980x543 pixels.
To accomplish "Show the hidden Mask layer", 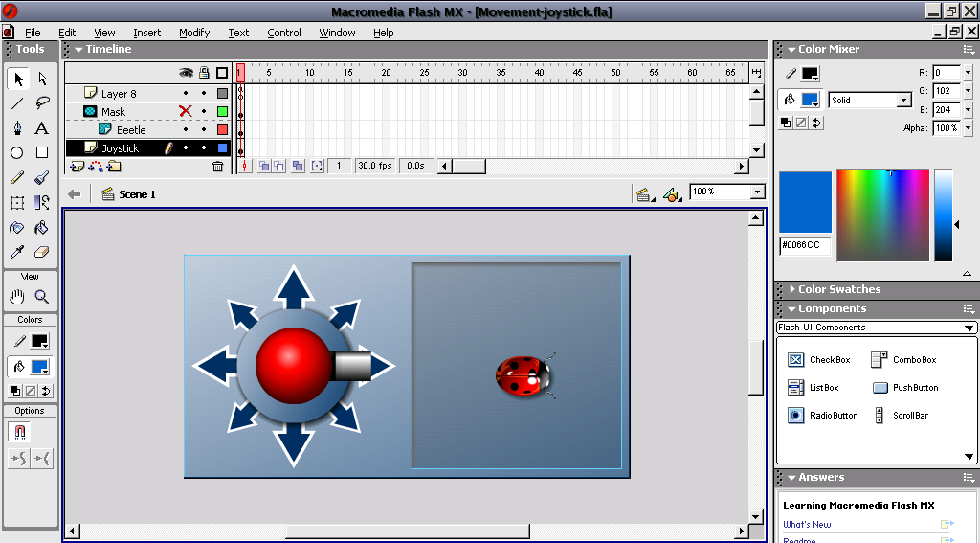I will click(x=185, y=111).
